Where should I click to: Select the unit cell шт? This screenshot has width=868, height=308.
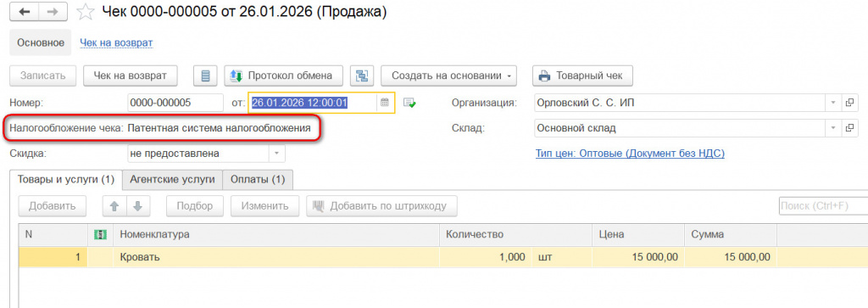562,257
